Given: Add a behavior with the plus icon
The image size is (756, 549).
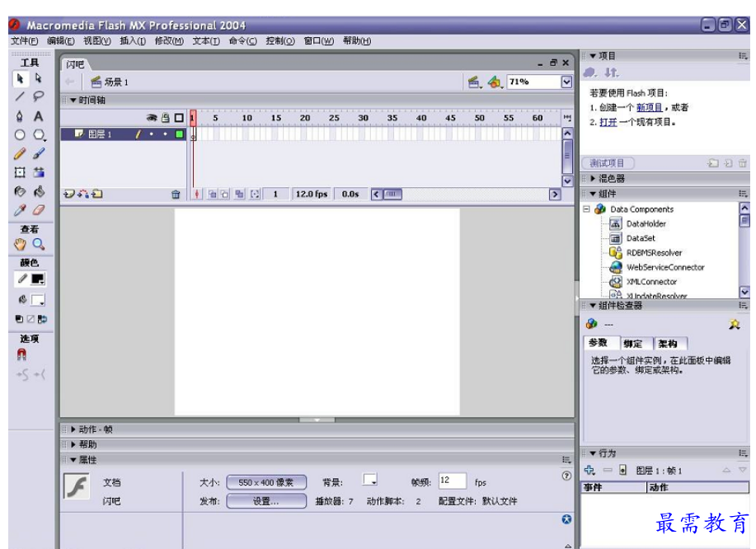Looking at the screenshot, I should pyautogui.click(x=589, y=470).
